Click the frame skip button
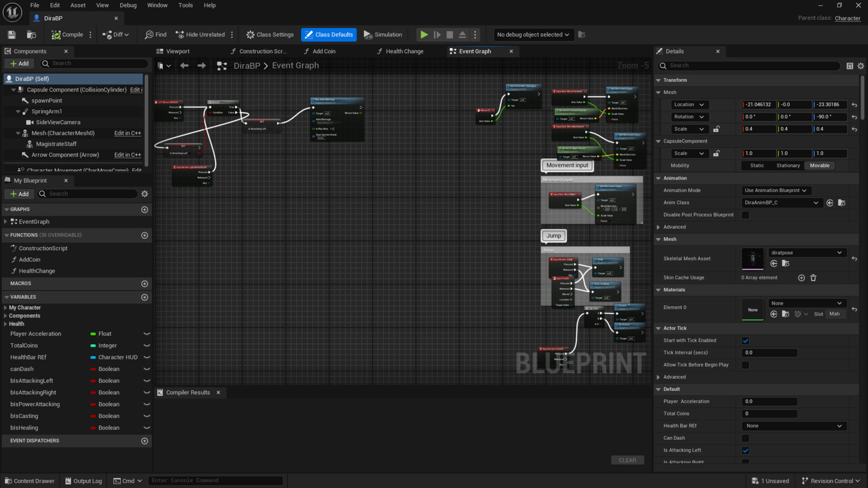 pos(437,35)
